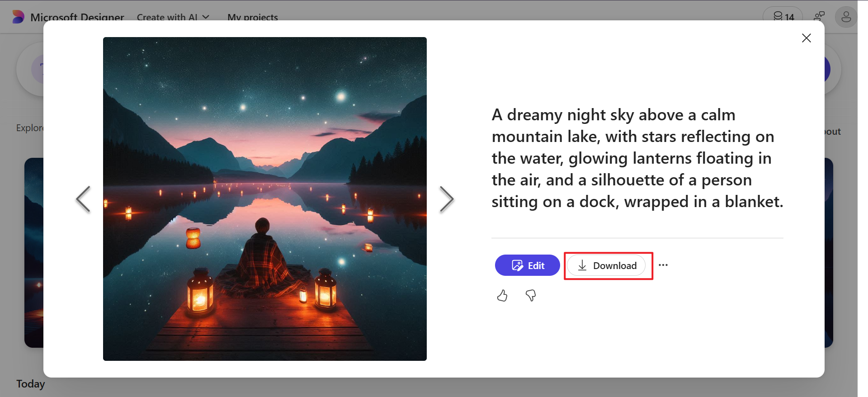The width and height of the screenshot is (868, 397).
Task: Dislike the image with thumbs down
Action: pyautogui.click(x=531, y=296)
